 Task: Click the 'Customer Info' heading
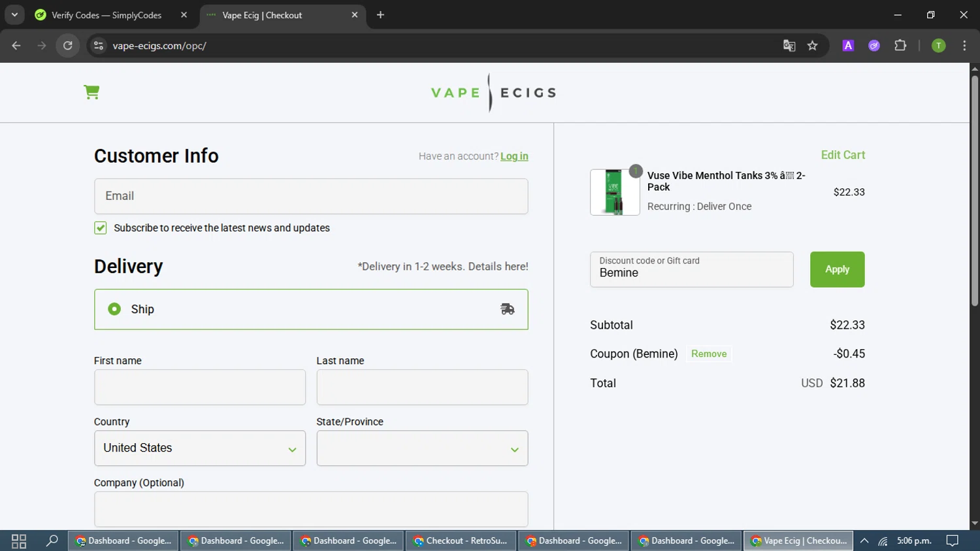(x=156, y=156)
